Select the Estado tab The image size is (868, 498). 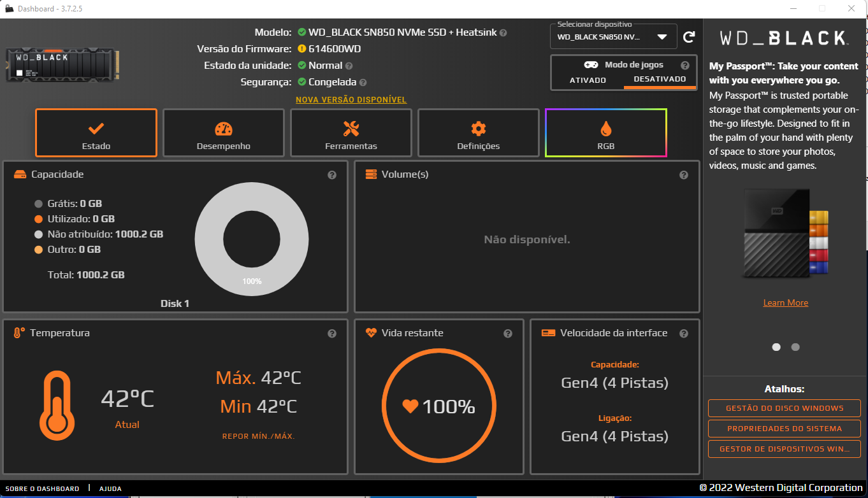(x=96, y=132)
